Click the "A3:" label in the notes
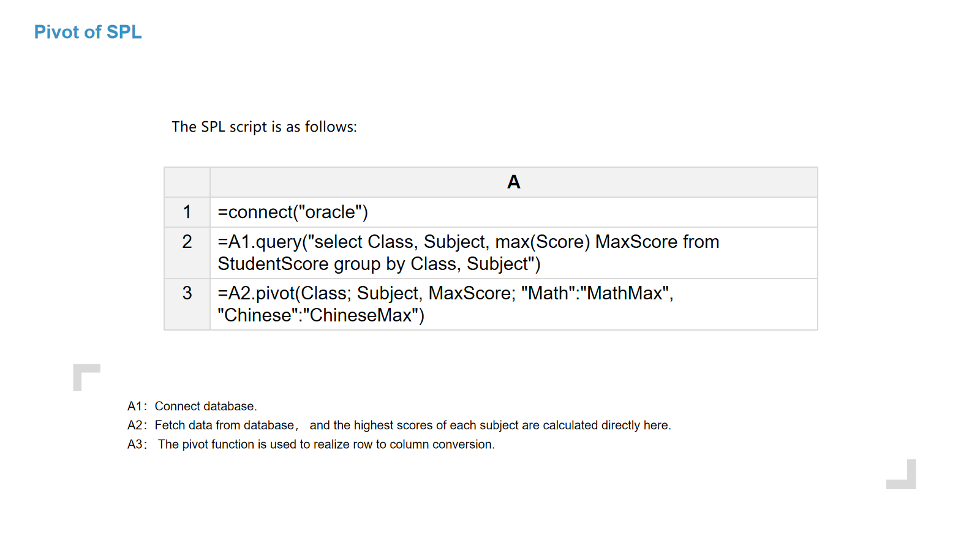 point(137,444)
